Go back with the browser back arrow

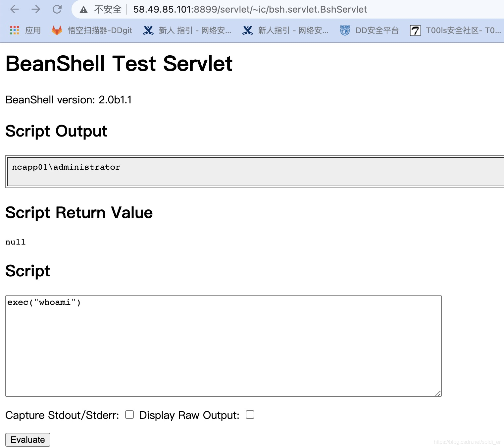point(15,9)
